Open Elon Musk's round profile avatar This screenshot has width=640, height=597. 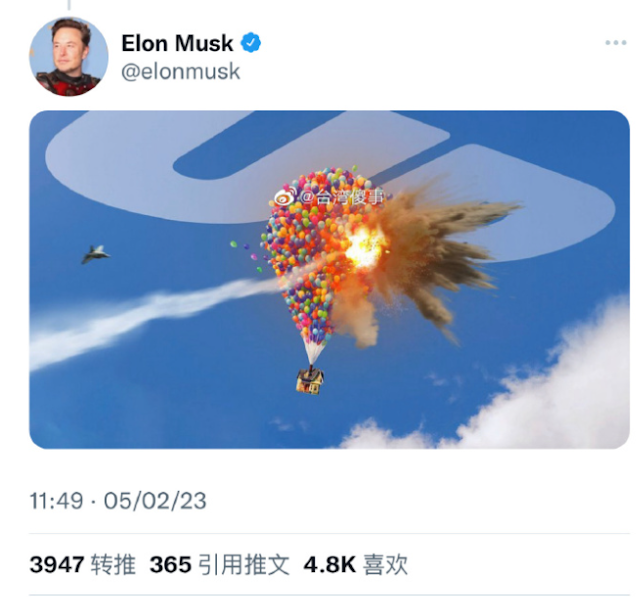pyautogui.click(x=69, y=56)
